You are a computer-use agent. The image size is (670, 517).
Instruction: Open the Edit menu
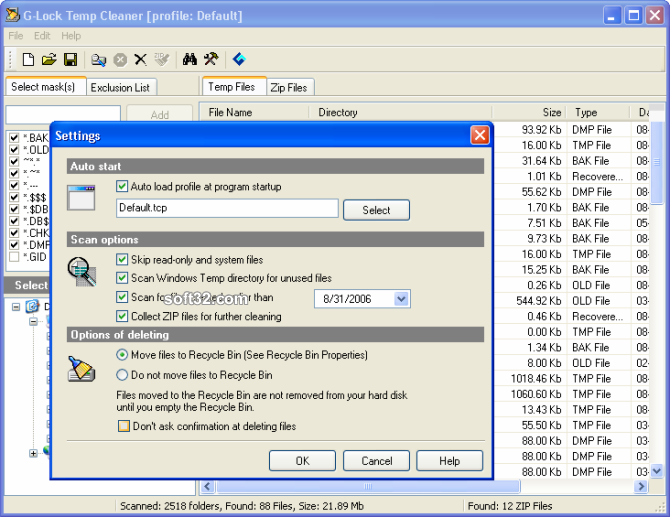point(42,36)
